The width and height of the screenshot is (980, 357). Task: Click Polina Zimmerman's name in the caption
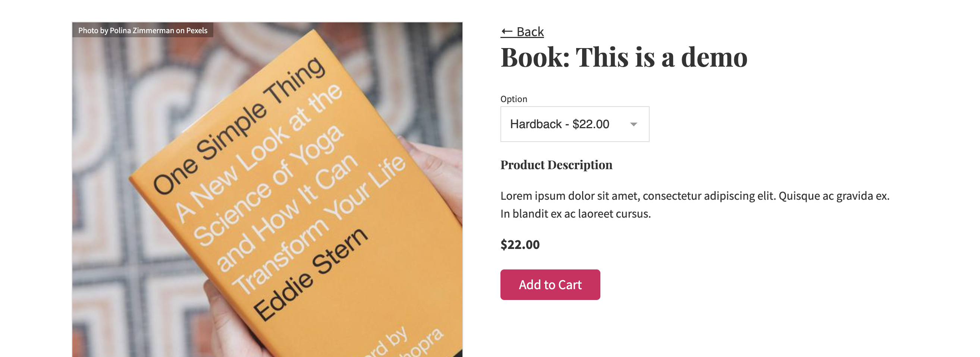pyautogui.click(x=142, y=31)
